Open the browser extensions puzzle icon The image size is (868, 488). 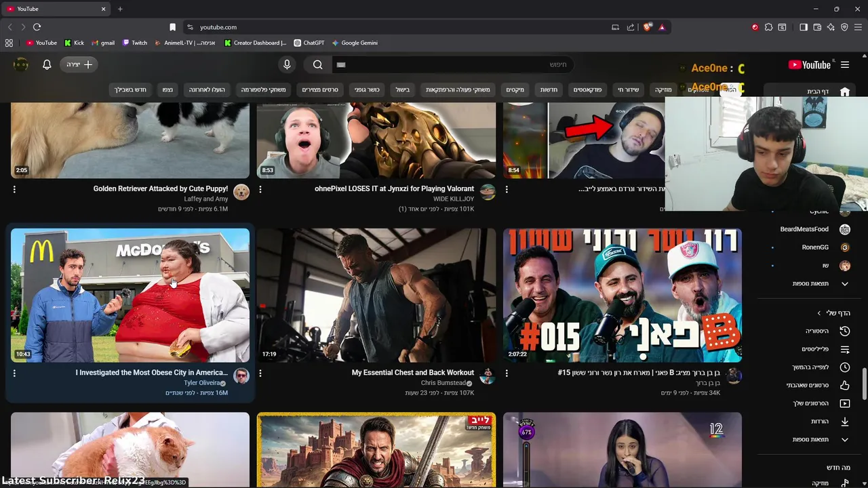click(x=768, y=27)
